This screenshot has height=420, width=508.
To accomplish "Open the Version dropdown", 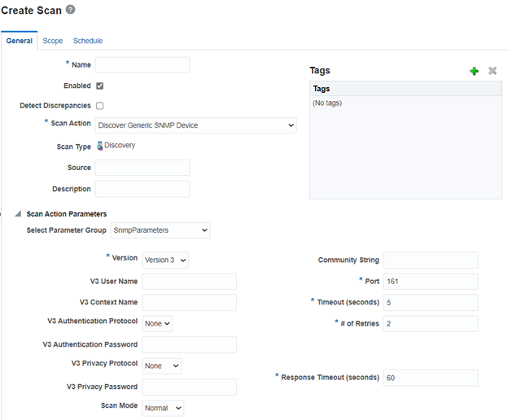I will (x=165, y=260).
